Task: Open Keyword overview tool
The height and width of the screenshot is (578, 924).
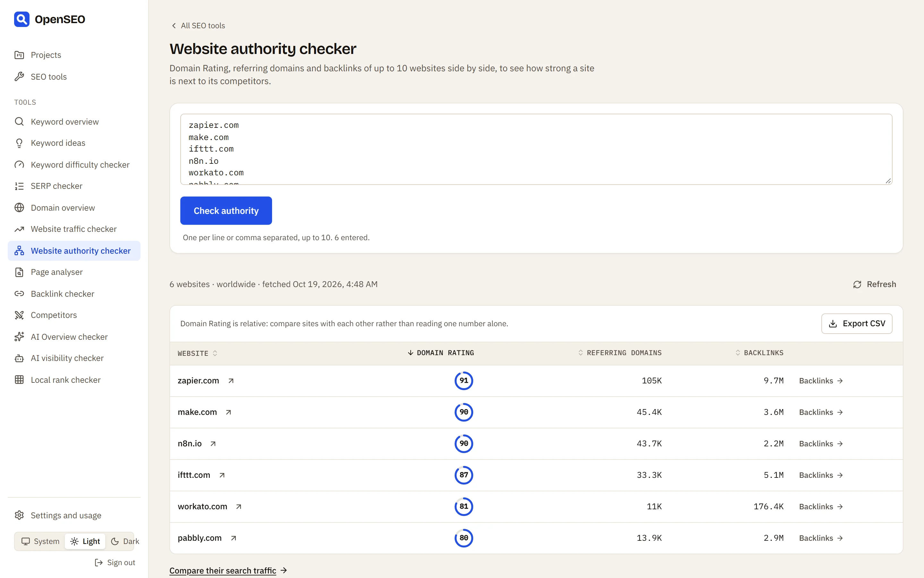Action: 74,122
